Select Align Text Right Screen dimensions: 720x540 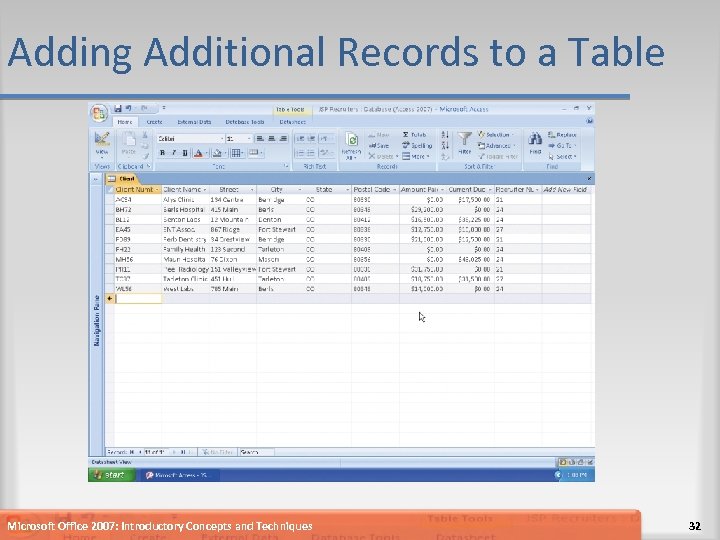tap(283, 138)
